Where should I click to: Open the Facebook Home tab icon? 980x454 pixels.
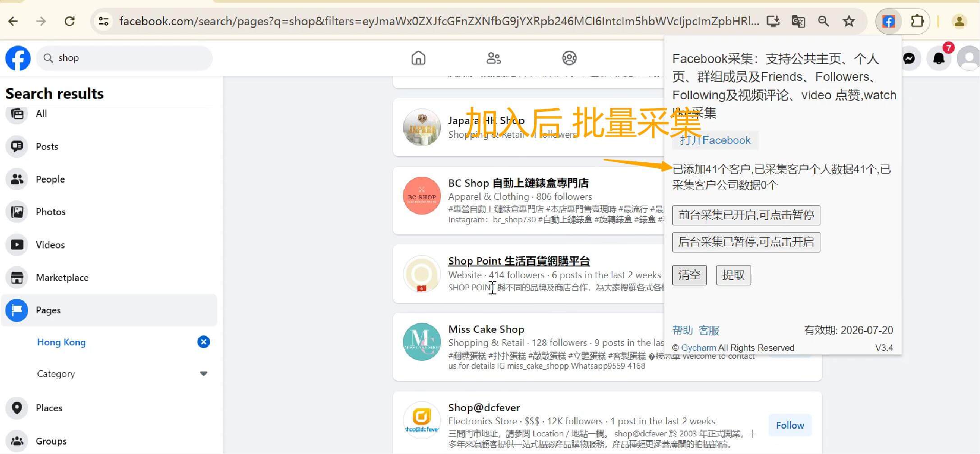(418, 58)
